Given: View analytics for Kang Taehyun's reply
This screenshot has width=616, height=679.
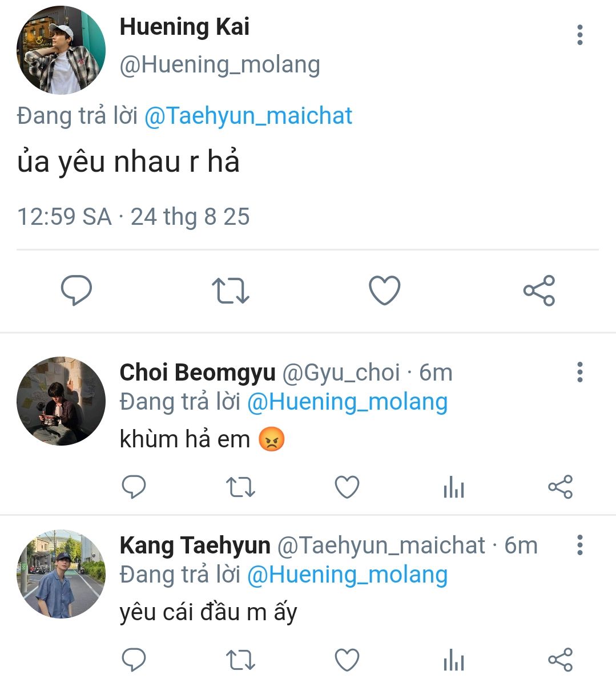Looking at the screenshot, I should click(x=454, y=660).
